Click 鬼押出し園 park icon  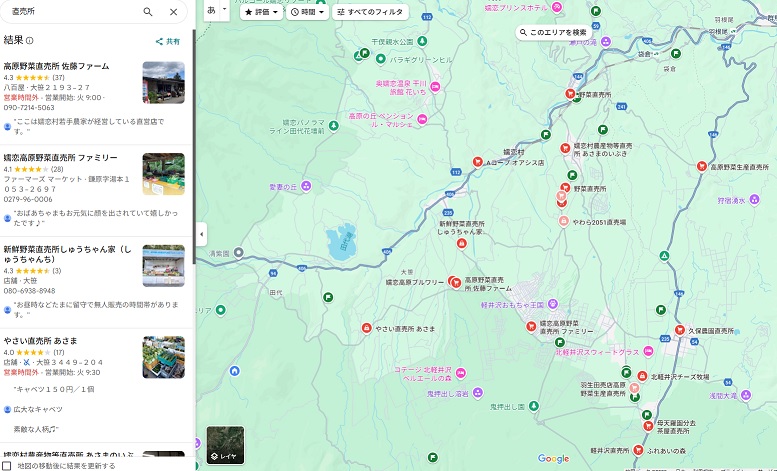point(534,407)
